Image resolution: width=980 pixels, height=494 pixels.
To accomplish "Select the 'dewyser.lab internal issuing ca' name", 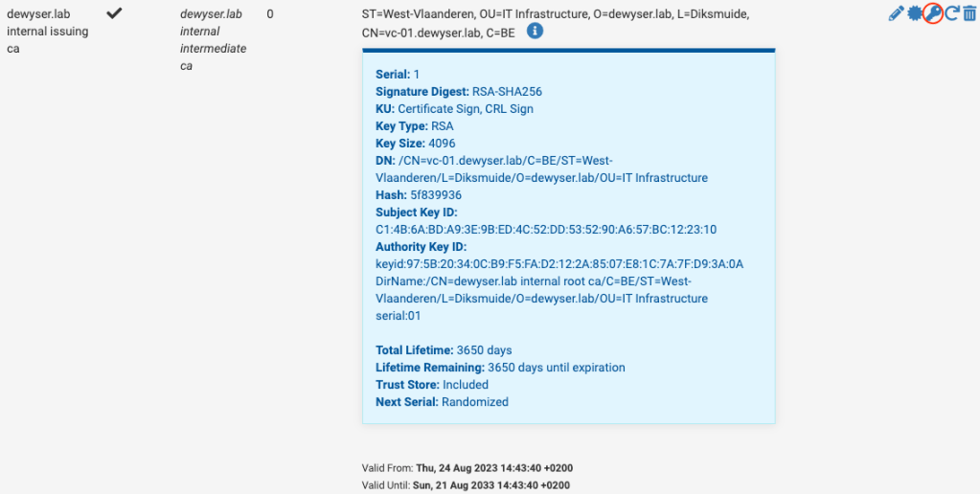I will pos(48,32).
